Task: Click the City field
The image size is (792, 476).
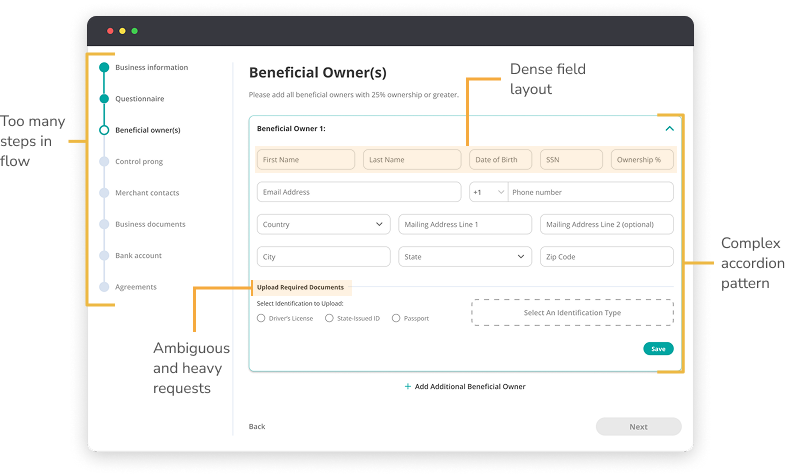Action: point(323,257)
